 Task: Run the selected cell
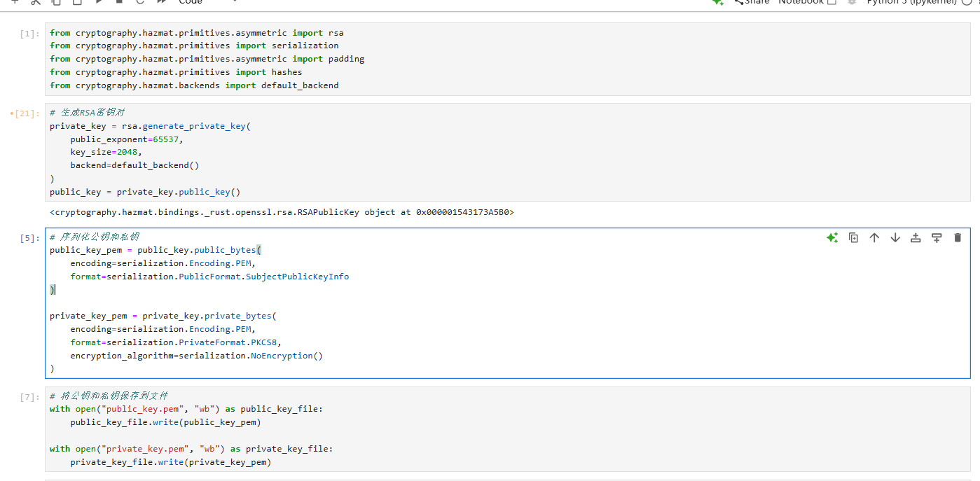(x=98, y=3)
